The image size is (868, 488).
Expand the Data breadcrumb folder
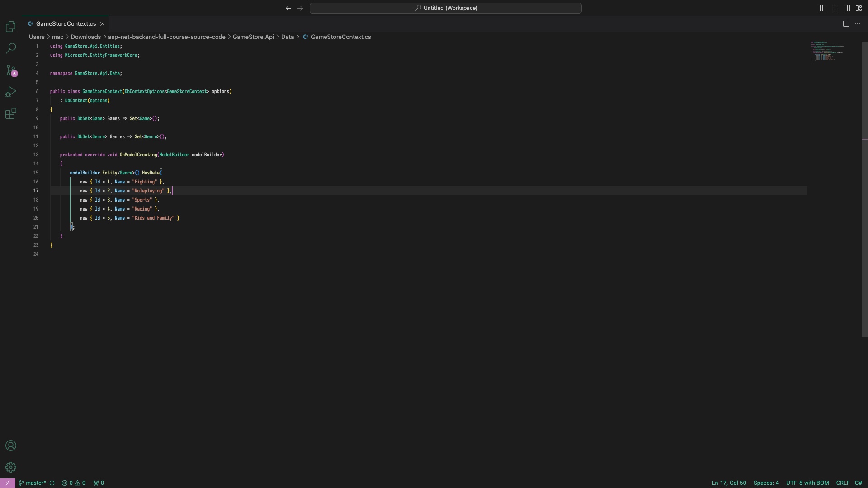tap(288, 37)
